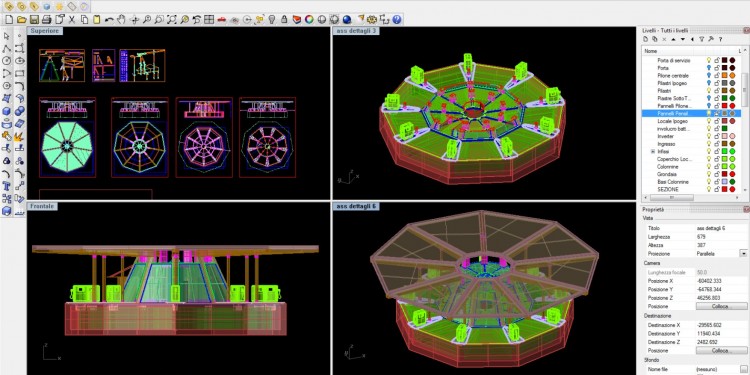Click the Cut scissors icon
Viewport: 750px width, 375px height.
[72, 20]
